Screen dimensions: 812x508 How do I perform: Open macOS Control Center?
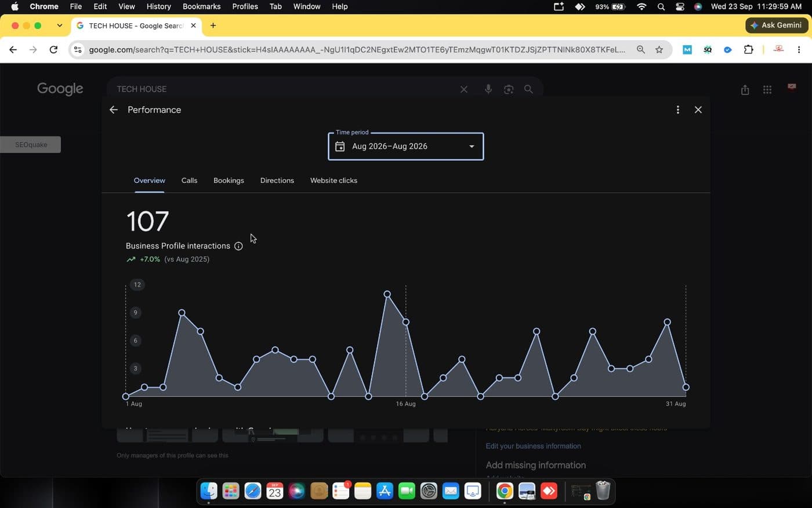pyautogui.click(x=680, y=6)
